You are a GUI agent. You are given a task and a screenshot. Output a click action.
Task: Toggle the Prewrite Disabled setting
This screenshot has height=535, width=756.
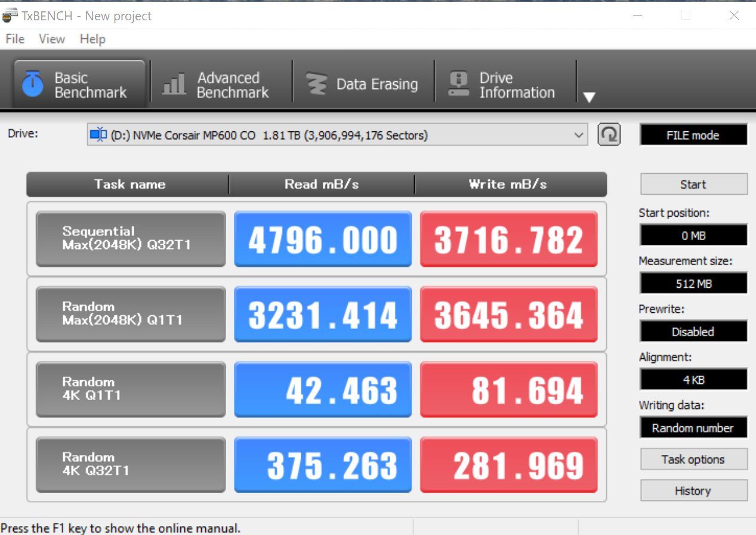coord(693,331)
